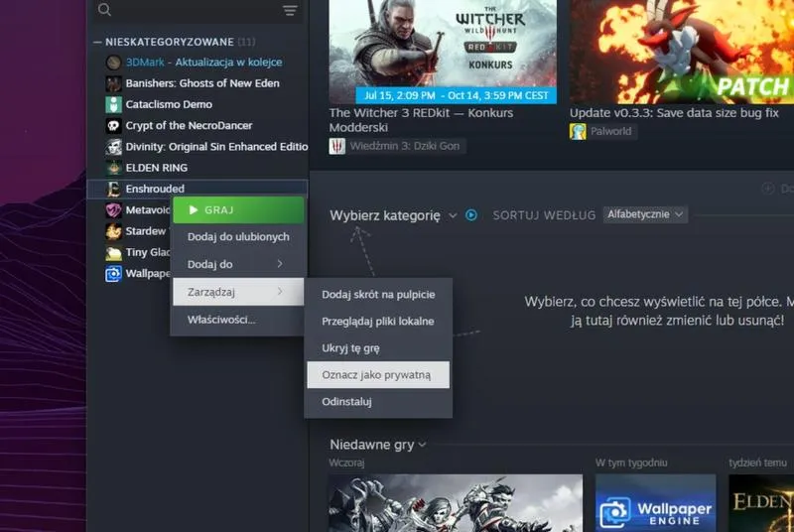The image size is (794, 532).
Task: Open the Divinity recent game artwork under Wczoraj
Action: click(x=456, y=503)
